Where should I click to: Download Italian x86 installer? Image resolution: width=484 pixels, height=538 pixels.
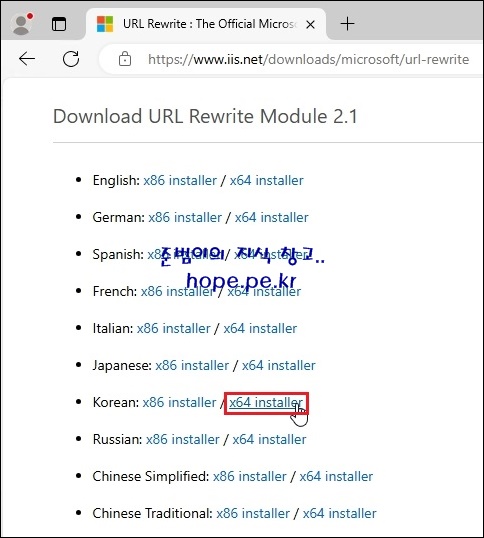click(x=174, y=329)
